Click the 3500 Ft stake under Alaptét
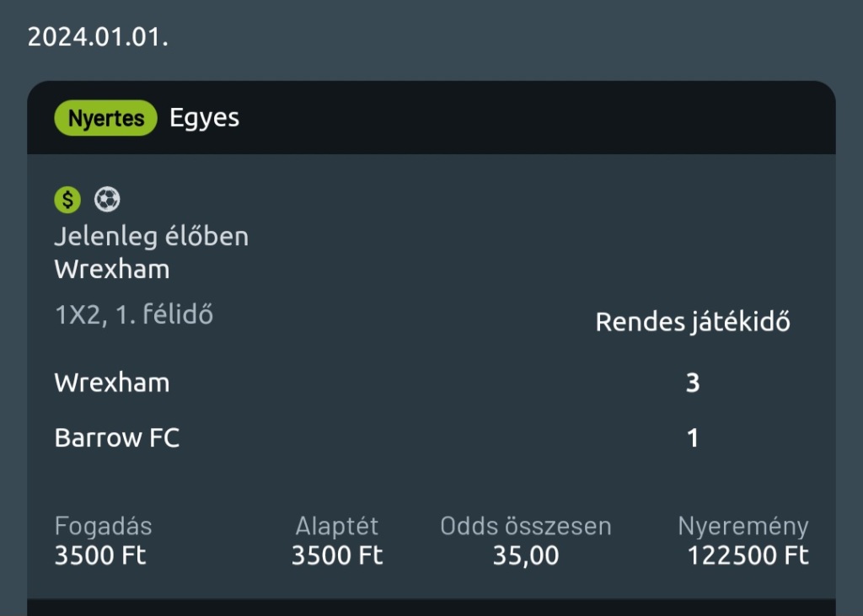The image size is (863, 616). [x=337, y=556]
